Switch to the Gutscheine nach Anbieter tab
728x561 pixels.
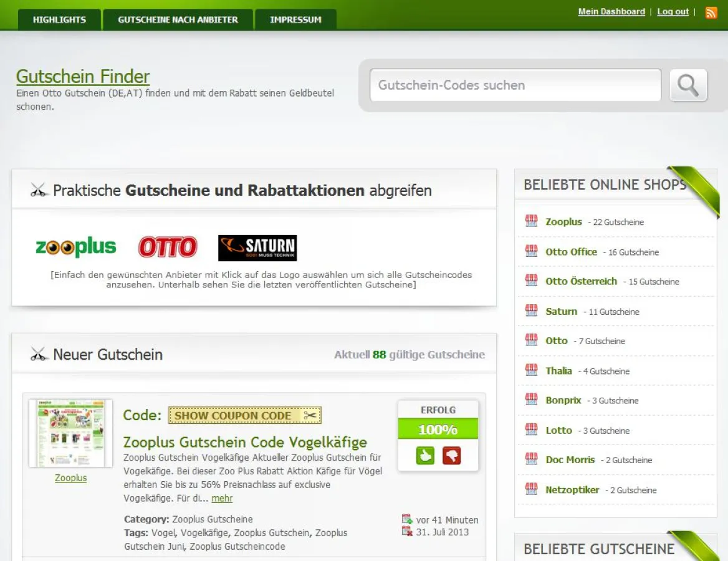pos(178,19)
